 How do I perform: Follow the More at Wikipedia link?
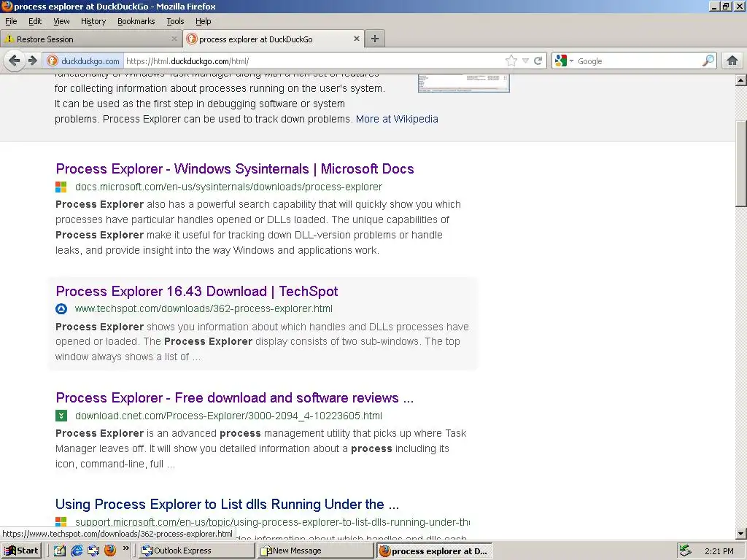(x=397, y=119)
